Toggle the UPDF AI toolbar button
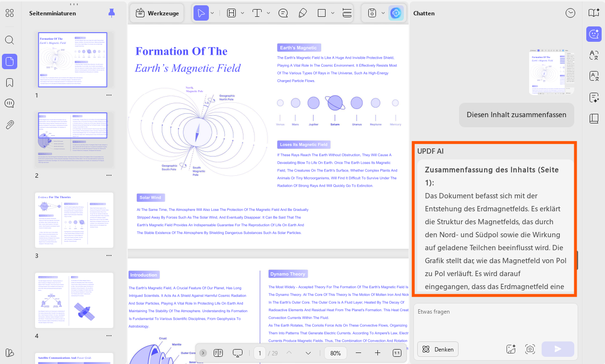Image resolution: width=605 pixels, height=364 pixels. [396, 13]
